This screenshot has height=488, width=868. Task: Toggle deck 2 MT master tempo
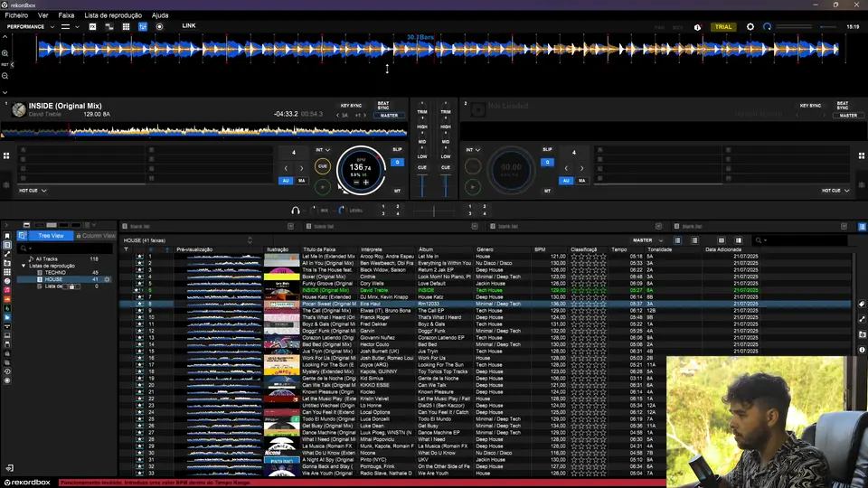548,191
